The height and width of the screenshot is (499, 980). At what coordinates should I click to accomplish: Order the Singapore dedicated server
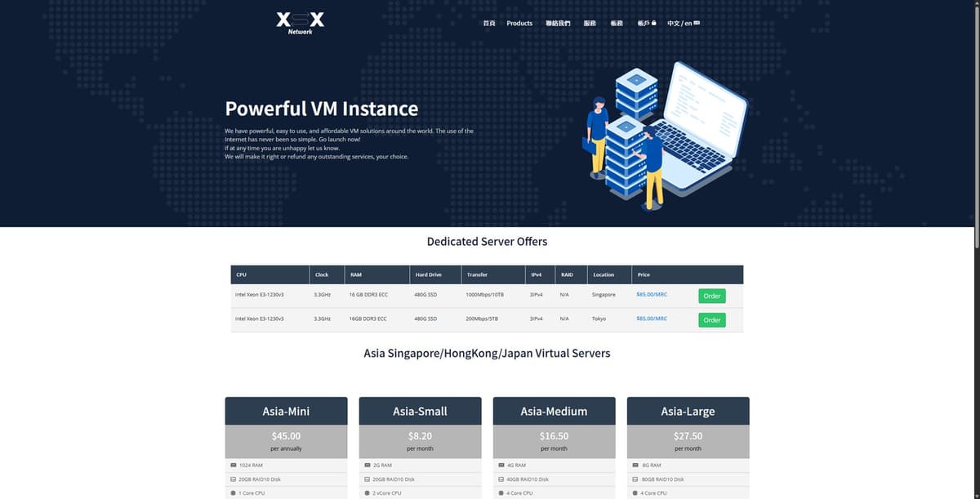pyautogui.click(x=712, y=296)
